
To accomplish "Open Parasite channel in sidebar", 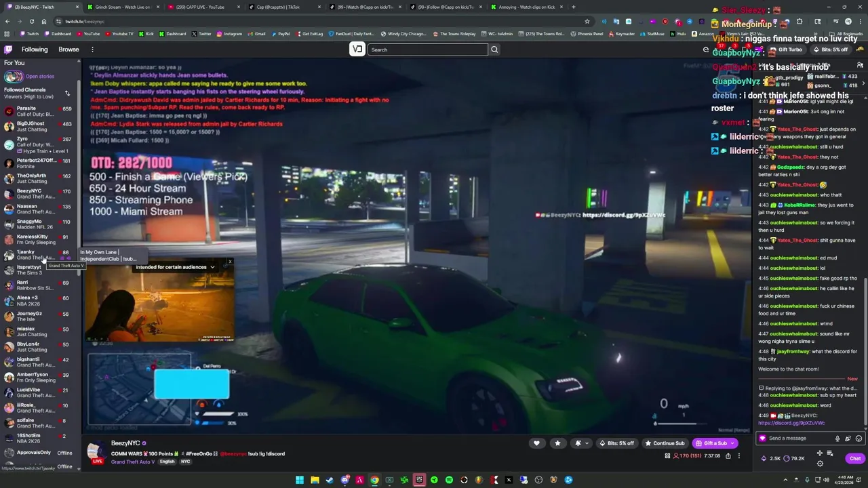I will pos(39,111).
